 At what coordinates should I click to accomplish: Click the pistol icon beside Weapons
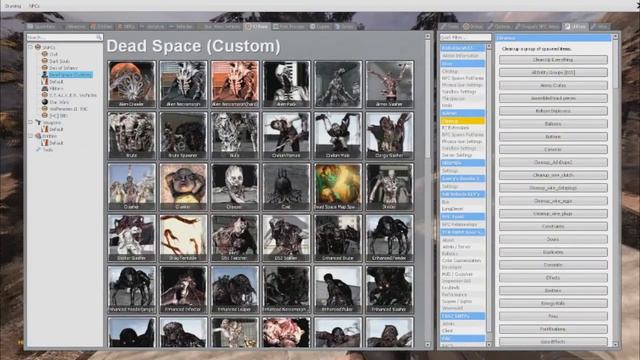pyautogui.click(x=38, y=122)
